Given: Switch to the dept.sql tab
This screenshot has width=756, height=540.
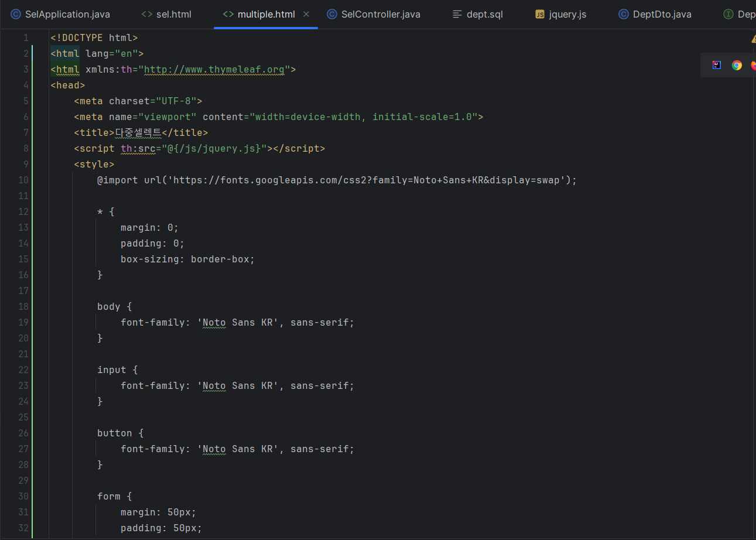Looking at the screenshot, I should (x=478, y=14).
